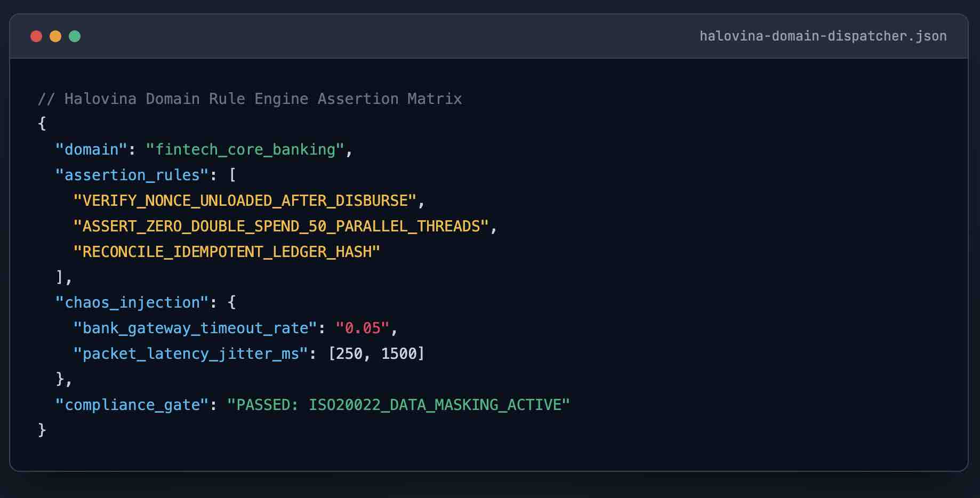Screen dimensions: 980x498
Task: Click the yellow minimize dot
Action: (55, 36)
